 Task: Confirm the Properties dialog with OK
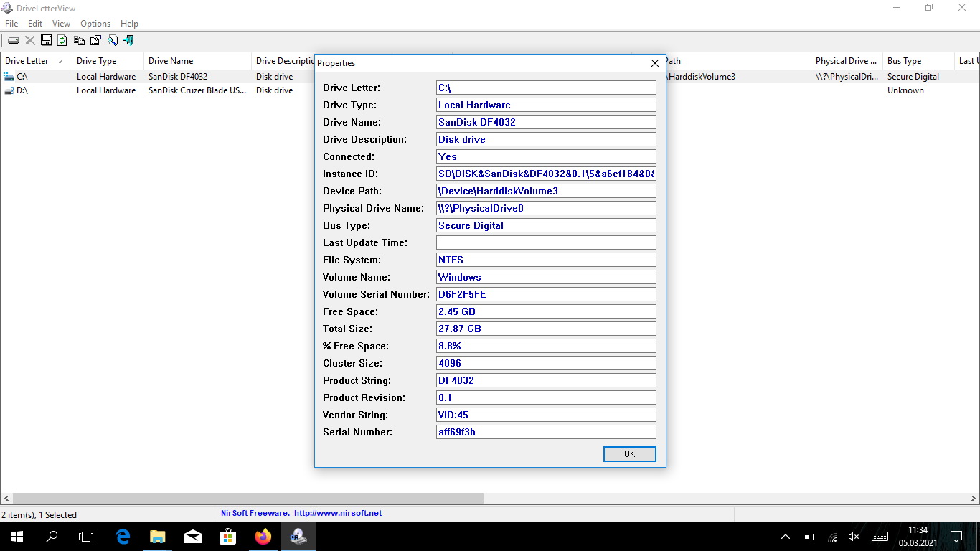tap(630, 453)
